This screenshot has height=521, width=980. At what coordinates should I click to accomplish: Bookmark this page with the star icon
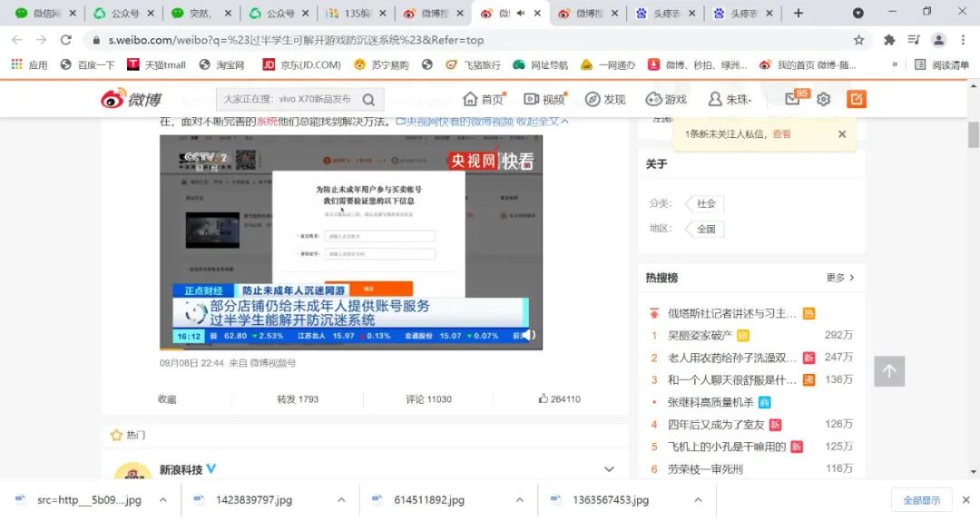858,40
